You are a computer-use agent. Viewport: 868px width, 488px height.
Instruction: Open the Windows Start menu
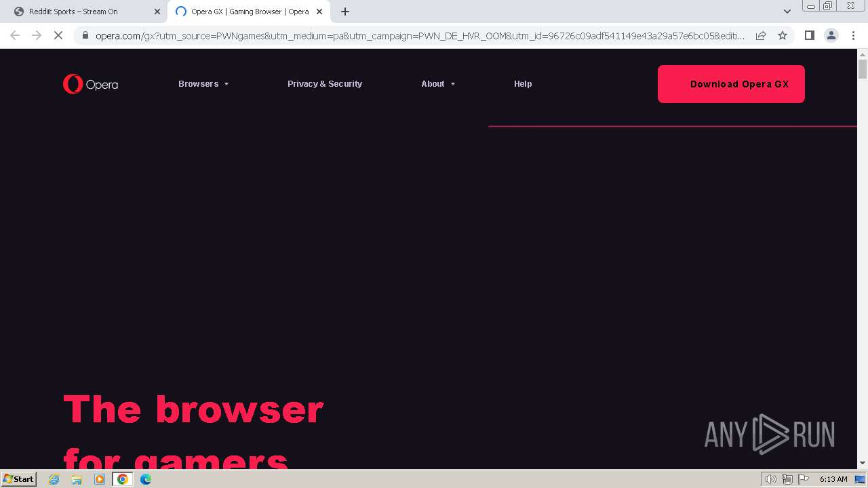pos(19,479)
